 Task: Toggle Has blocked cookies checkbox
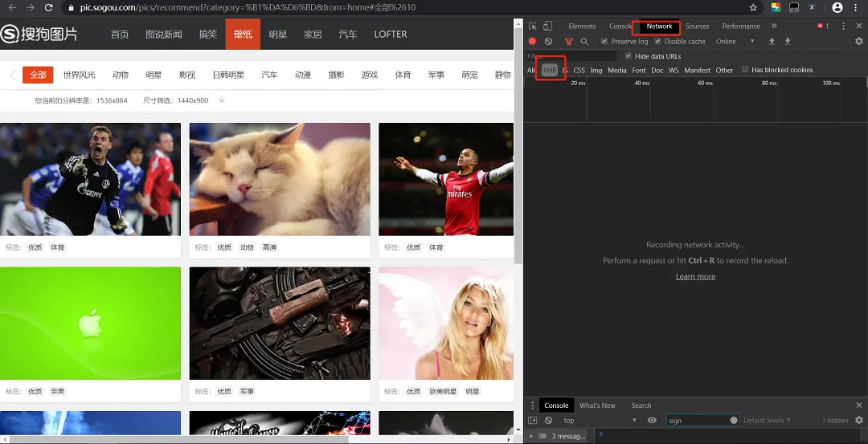click(x=745, y=70)
